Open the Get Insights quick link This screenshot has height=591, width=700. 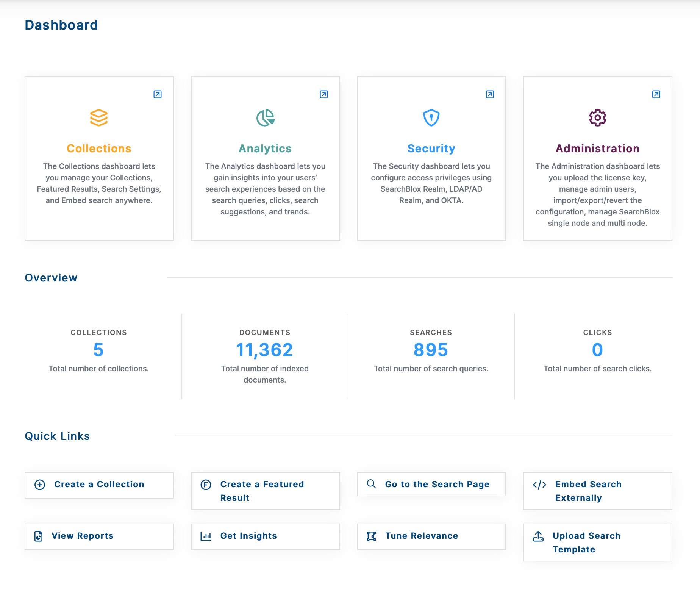[266, 536]
